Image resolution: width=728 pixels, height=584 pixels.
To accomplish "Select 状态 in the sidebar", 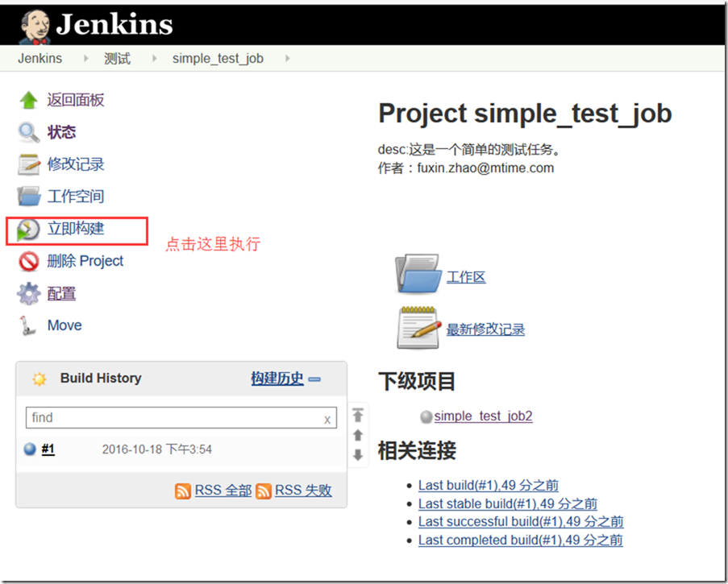I will [x=61, y=132].
